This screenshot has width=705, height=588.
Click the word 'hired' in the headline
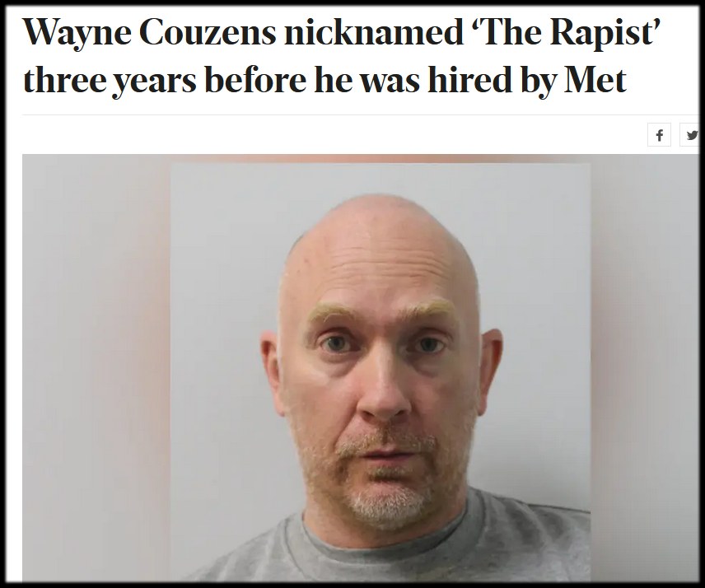pyautogui.click(x=469, y=79)
